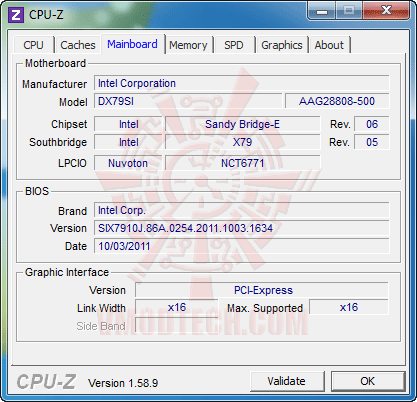Click the CPU-Z logo at bottom left
The height and width of the screenshot is (402, 417).
coord(46,382)
